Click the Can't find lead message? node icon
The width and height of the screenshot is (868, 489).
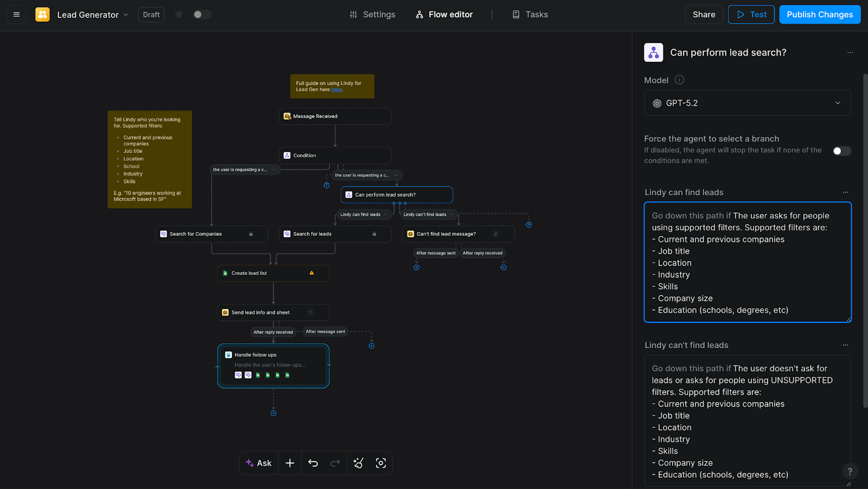pyautogui.click(x=411, y=234)
